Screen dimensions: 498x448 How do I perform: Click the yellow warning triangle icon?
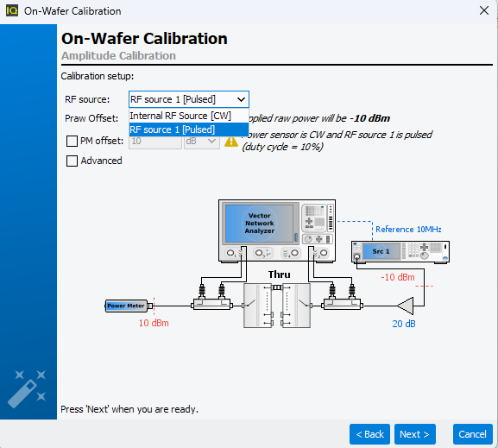[x=231, y=142]
